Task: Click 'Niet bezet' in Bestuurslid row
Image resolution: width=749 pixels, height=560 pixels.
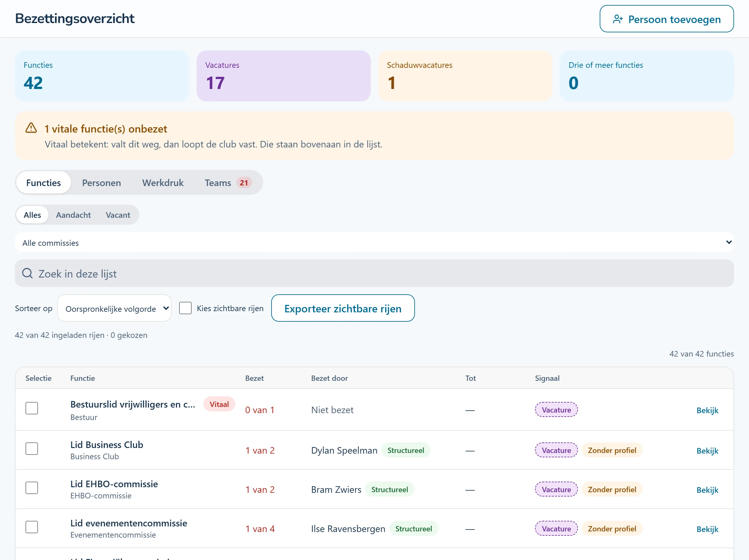Action: [332, 410]
